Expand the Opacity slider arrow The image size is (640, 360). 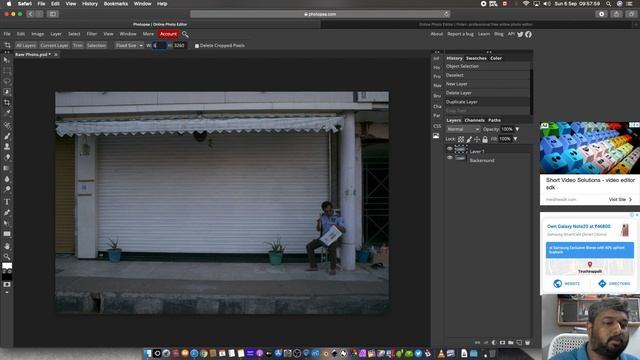[x=517, y=129]
